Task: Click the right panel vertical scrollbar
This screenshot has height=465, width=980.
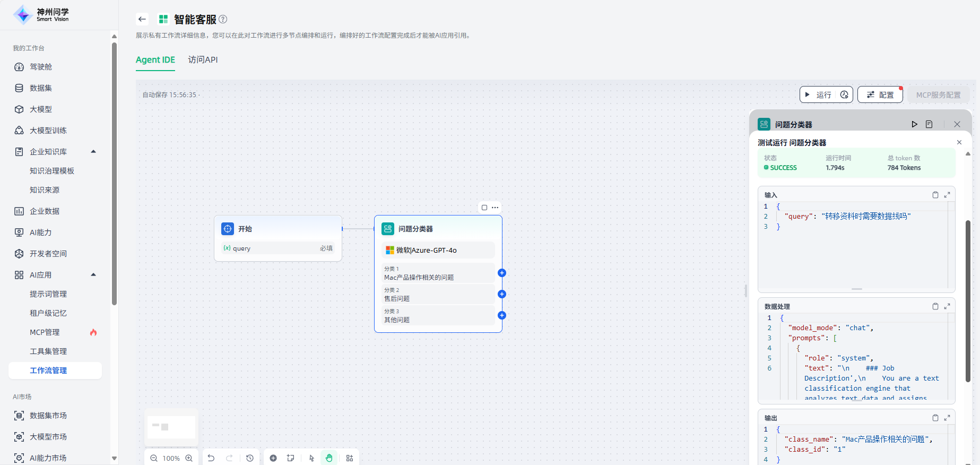Action: pos(968,301)
